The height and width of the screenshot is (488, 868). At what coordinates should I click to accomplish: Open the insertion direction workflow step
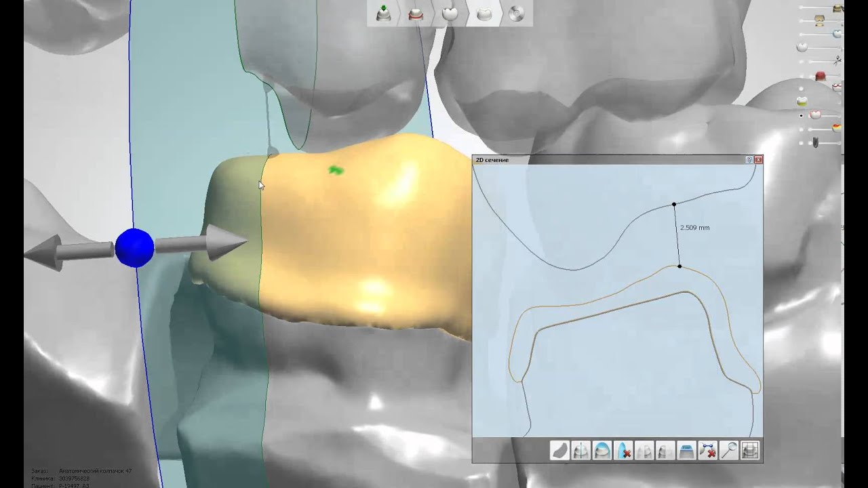(383, 14)
